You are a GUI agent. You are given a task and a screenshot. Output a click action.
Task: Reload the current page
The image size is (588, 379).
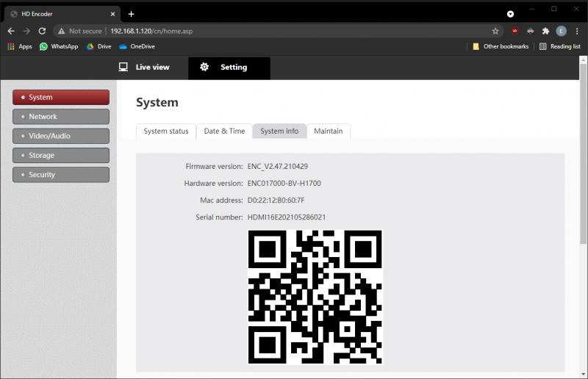point(42,31)
